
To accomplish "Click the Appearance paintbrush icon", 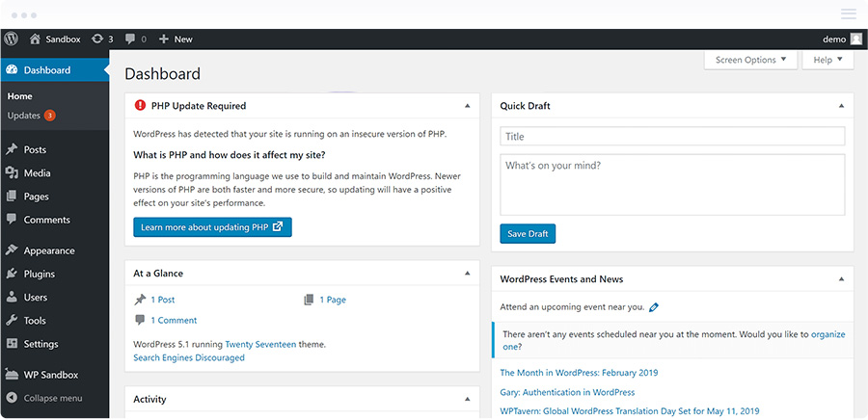I will pos(11,249).
